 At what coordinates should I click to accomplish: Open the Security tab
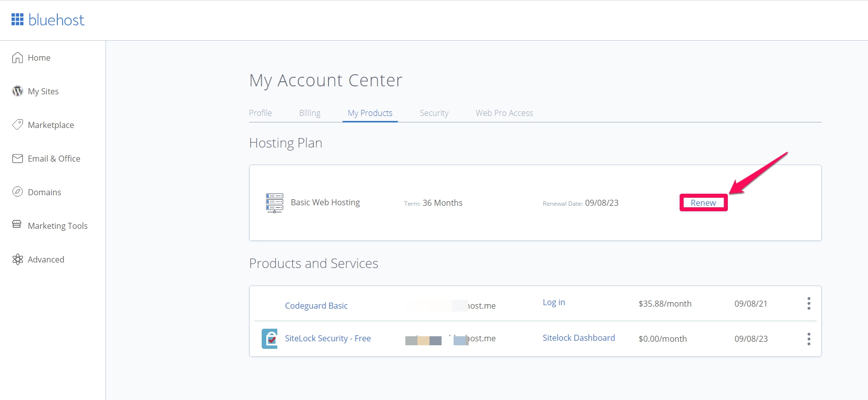[434, 113]
